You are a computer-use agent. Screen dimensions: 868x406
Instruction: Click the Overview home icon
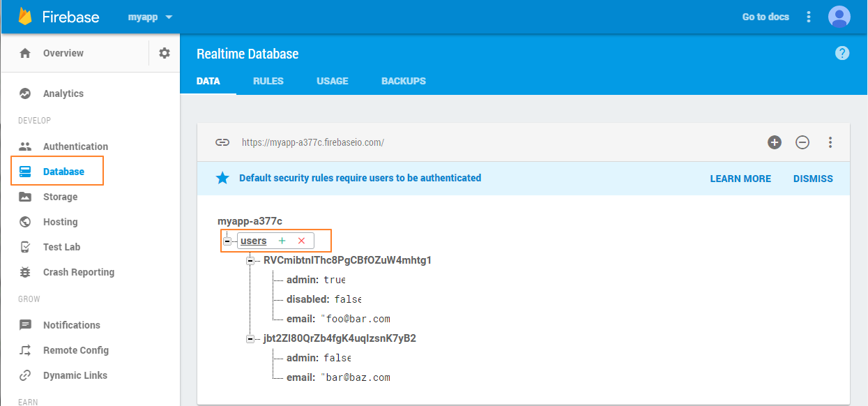click(25, 53)
